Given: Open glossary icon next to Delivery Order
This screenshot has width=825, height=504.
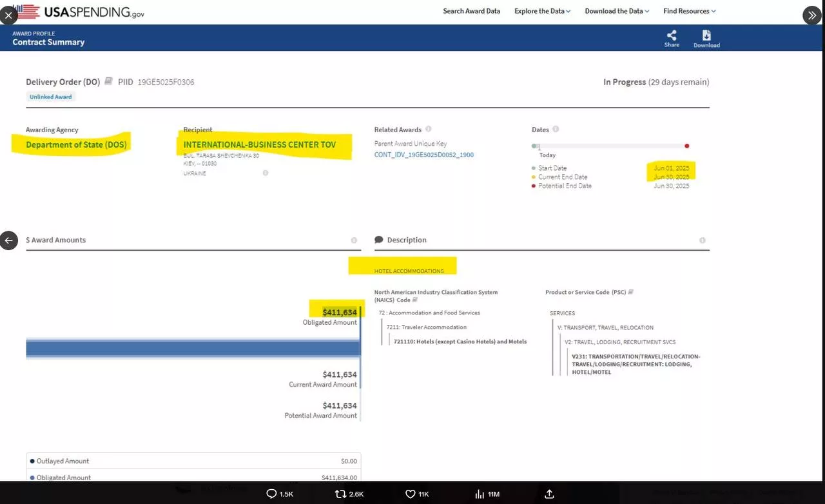Looking at the screenshot, I should pos(108,82).
